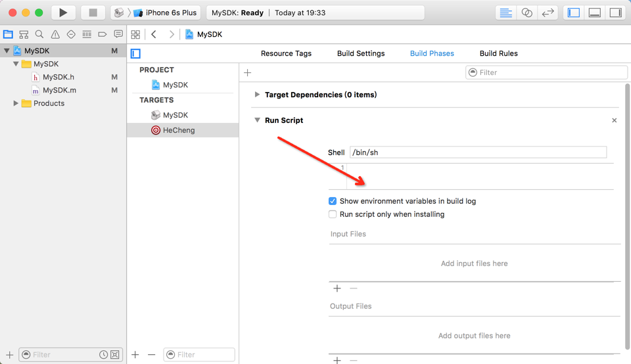Image resolution: width=631 pixels, height=364 pixels.
Task: Click the MySDK: Ready status display
Action: [x=315, y=13]
